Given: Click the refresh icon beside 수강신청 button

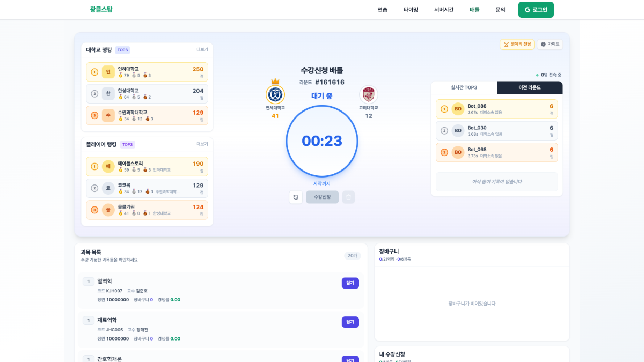Looking at the screenshot, I should (x=296, y=197).
